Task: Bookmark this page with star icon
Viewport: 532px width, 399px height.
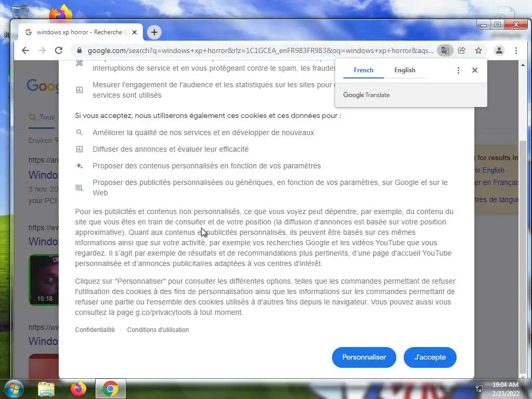Action: [x=478, y=50]
